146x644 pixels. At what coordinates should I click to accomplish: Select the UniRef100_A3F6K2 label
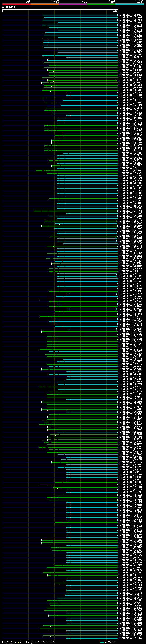tap(131, 382)
